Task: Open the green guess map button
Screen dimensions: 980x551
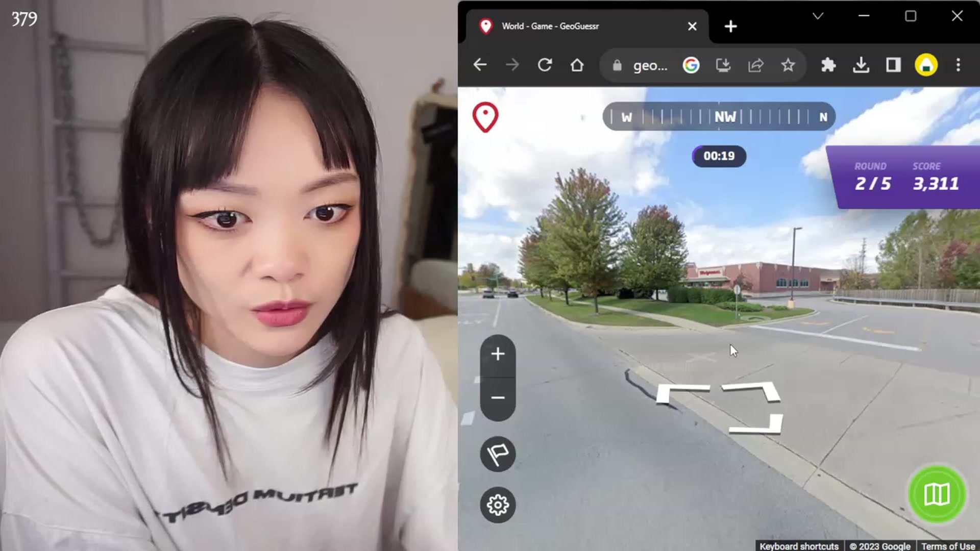Action: (x=937, y=494)
